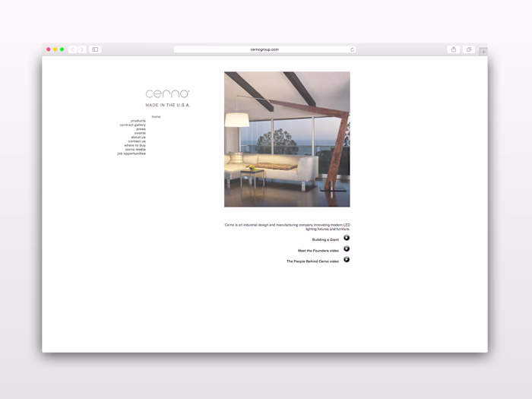Go to the contact us page
The width and height of the screenshot is (532, 399).
click(137, 141)
